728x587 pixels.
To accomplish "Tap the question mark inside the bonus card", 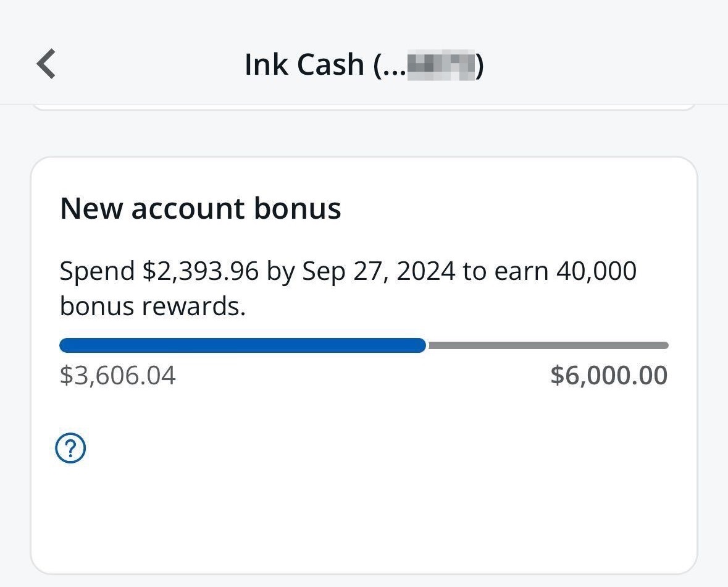I will [x=71, y=448].
